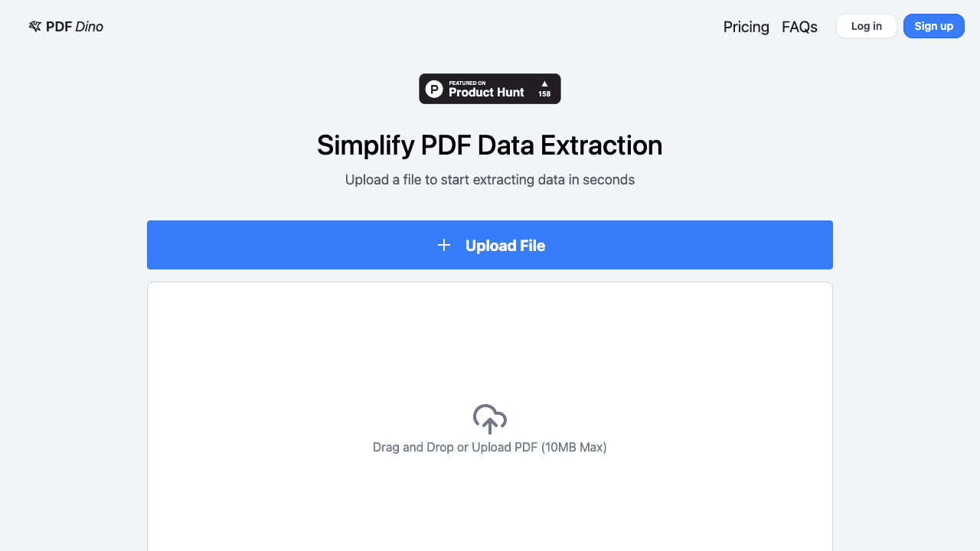Go to the FAQs section

click(x=799, y=27)
